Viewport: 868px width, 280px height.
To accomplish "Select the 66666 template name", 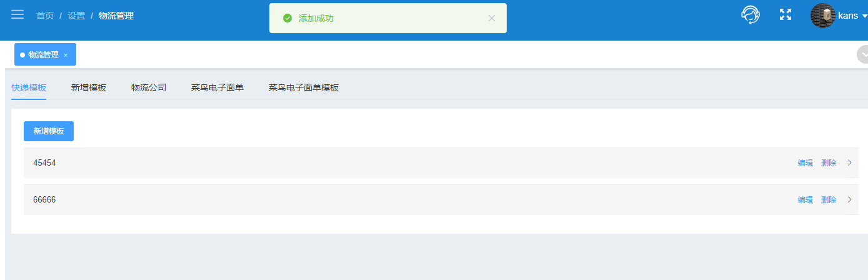I will 44,200.
